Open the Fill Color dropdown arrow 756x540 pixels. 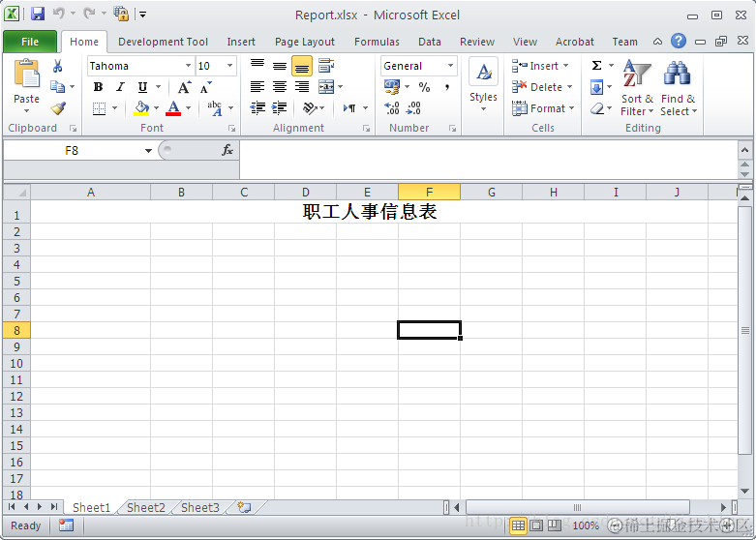click(x=156, y=108)
